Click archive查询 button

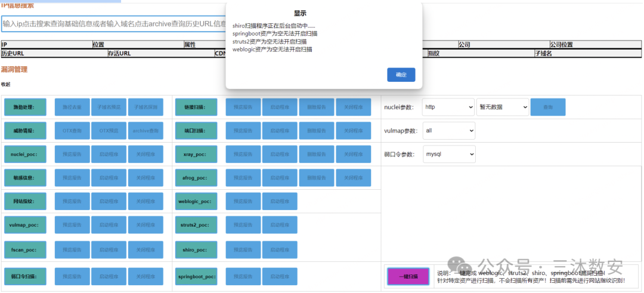click(145, 131)
